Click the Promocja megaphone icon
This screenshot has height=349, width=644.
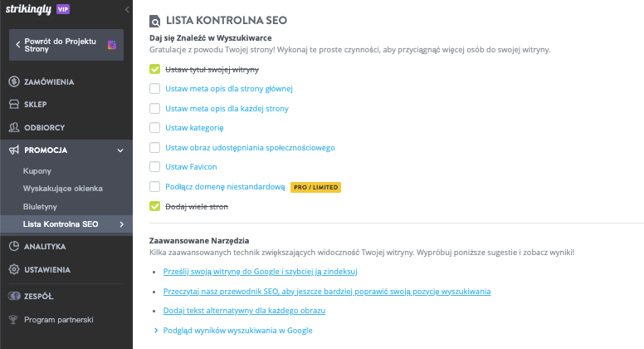click(x=14, y=150)
